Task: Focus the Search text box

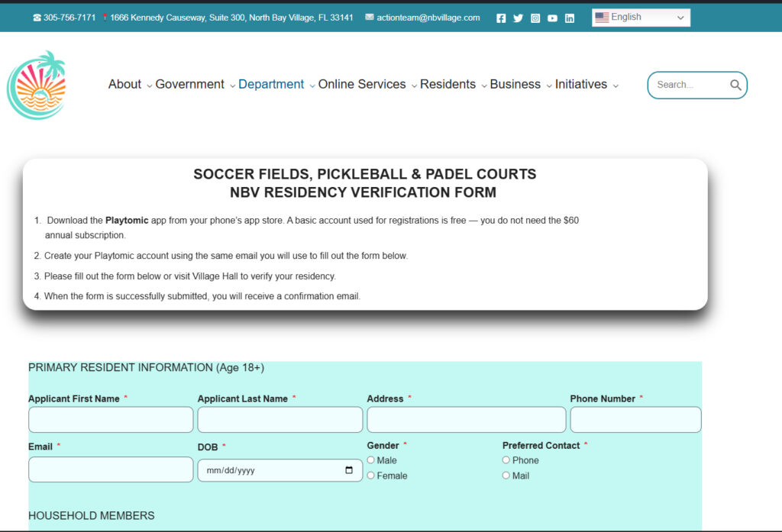Action: point(690,85)
